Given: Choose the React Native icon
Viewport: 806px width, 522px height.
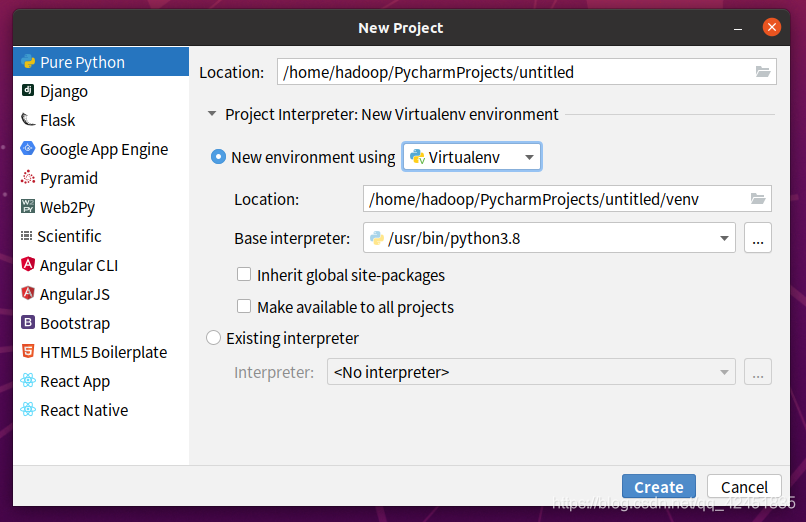Looking at the screenshot, I should [28, 409].
